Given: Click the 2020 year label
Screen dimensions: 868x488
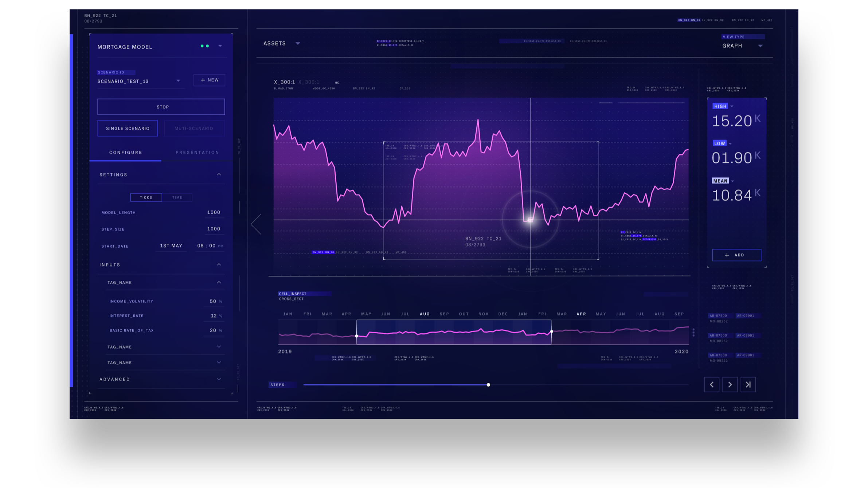Looking at the screenshot, I should [x=681, y=351].
